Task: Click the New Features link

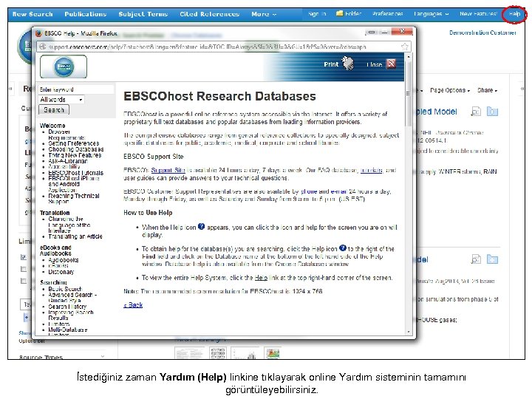Action: coord(478,13)
